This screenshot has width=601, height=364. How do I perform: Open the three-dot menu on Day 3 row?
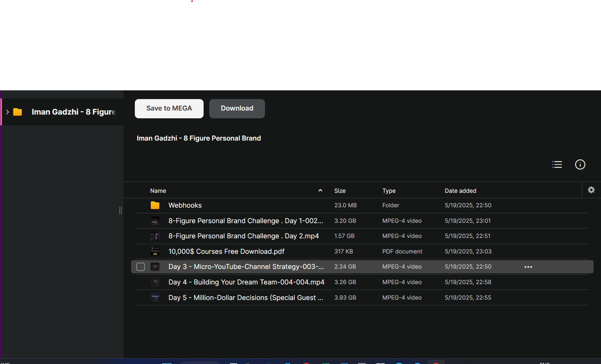528,267
